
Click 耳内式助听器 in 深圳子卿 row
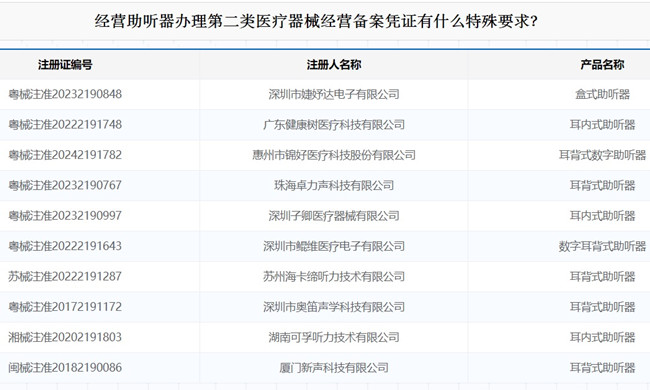click(x=602, y=216)
